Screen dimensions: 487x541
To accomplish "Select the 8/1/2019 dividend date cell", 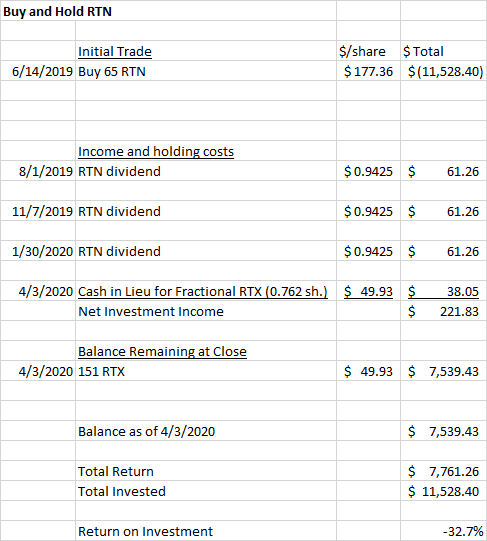I will (x=38, y=171).
